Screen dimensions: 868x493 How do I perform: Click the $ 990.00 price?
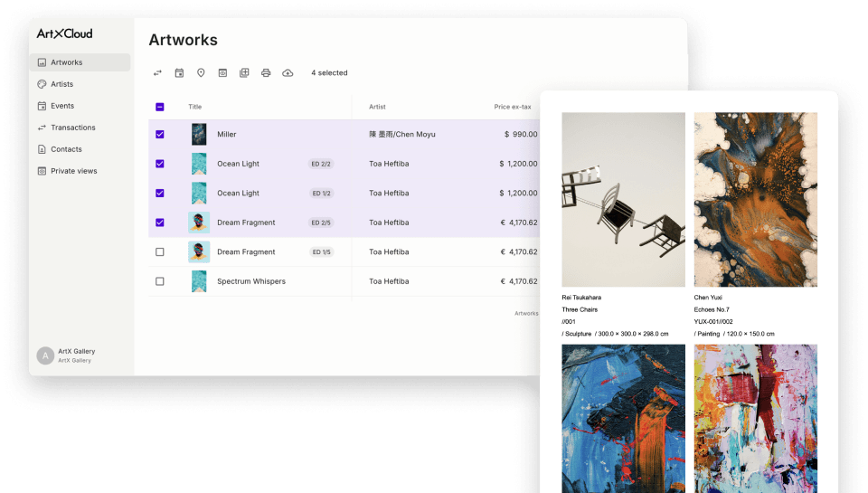[x=521, y=134]
